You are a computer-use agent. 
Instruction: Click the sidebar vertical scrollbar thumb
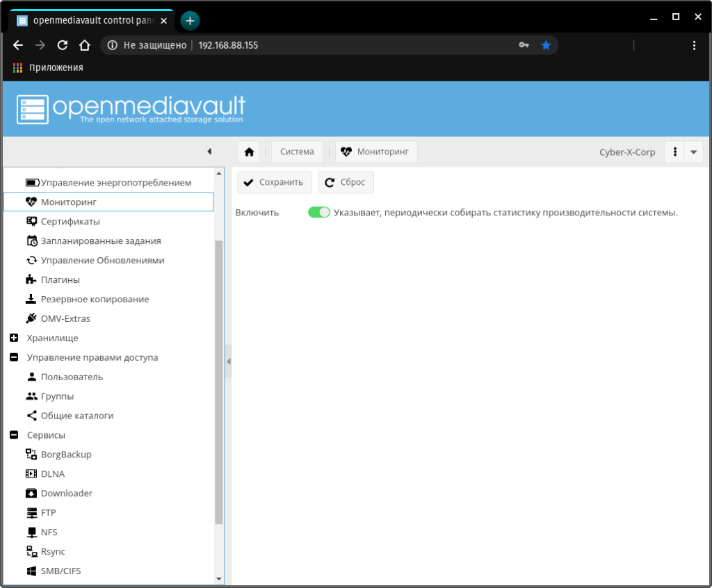point(219,381)
